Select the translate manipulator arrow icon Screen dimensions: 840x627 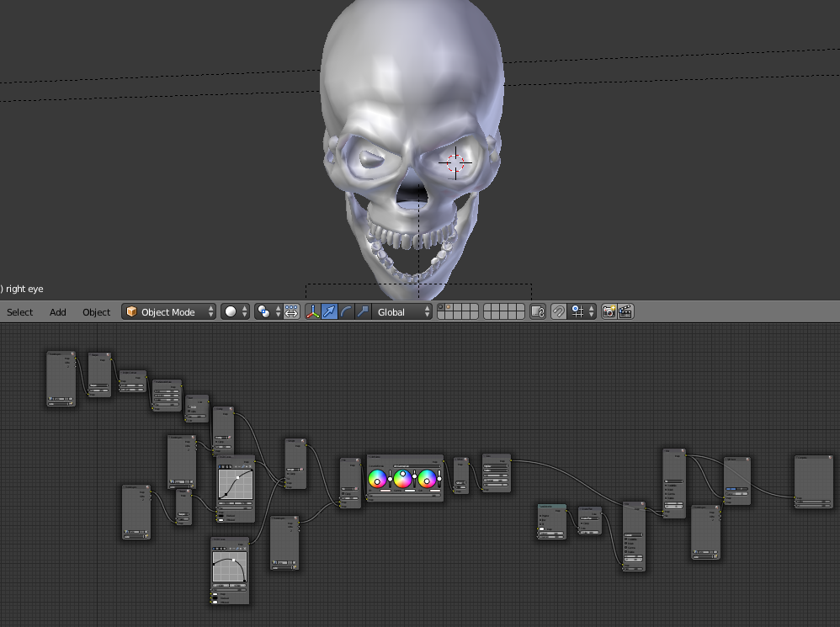(x=329, y=311)
